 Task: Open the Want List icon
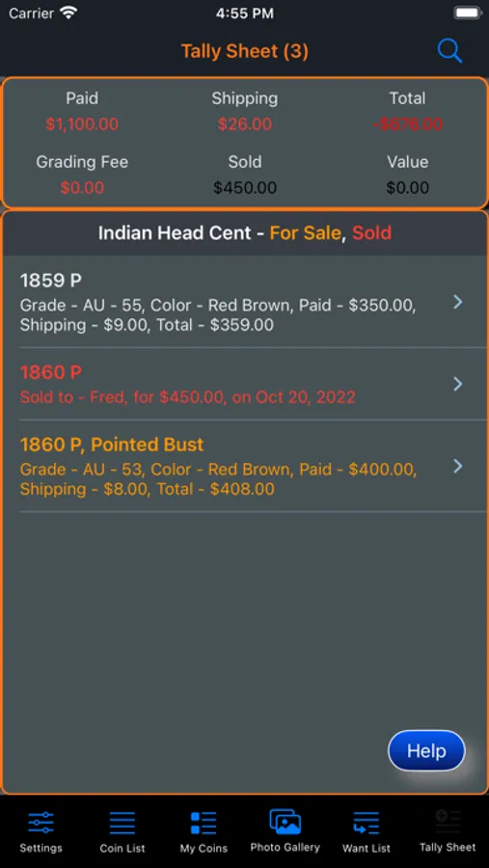point(367,823)
